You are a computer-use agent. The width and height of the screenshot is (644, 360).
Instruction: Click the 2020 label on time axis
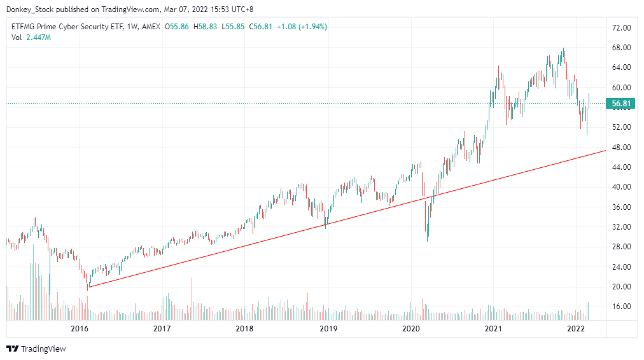click(x=411, y=329)
